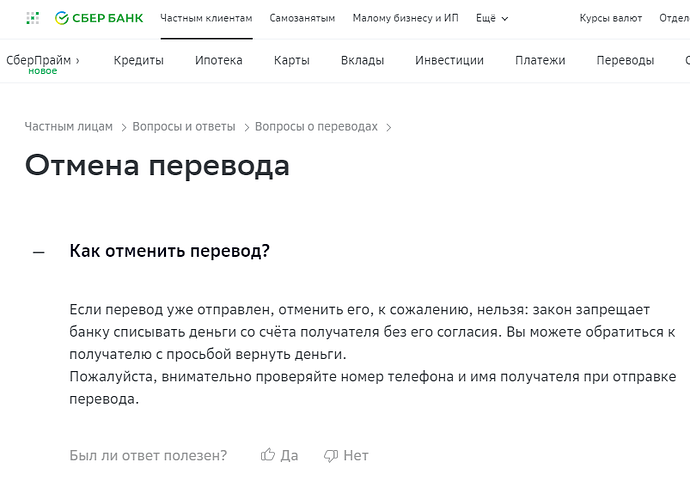The height and width of the screenshot is (493, 690).
Task: Open the 'Ипотека' menu item
Action: tap(219, 60)
